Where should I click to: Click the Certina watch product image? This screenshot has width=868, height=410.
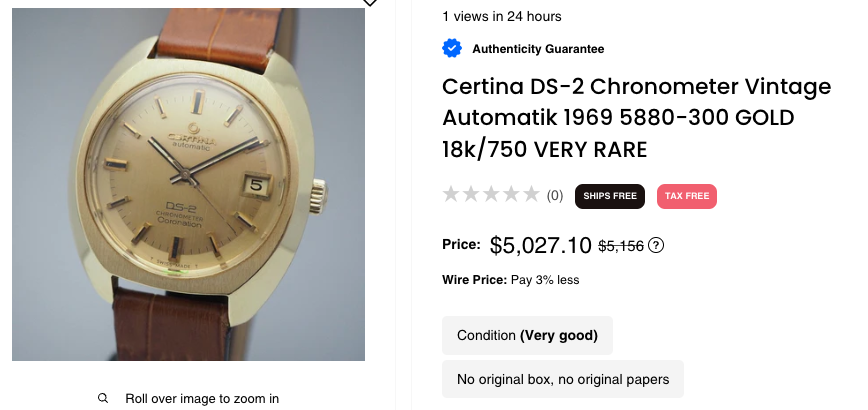tap(188, 184)
